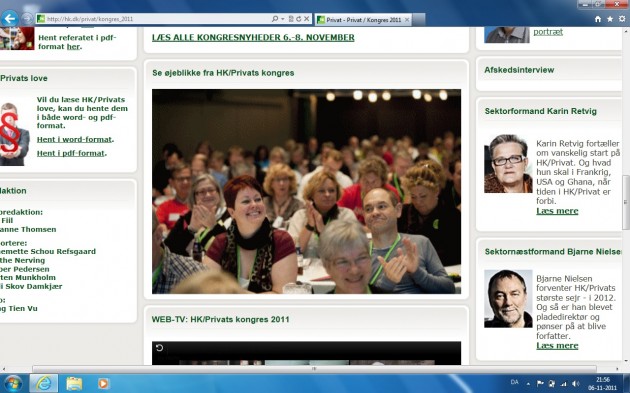Open the browser tools gear icon

622,19
